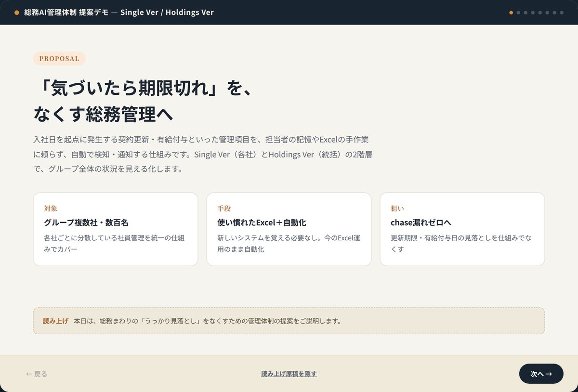The image size is (578, 392).
Task: Select the 狙い card label
Action: 397,209
